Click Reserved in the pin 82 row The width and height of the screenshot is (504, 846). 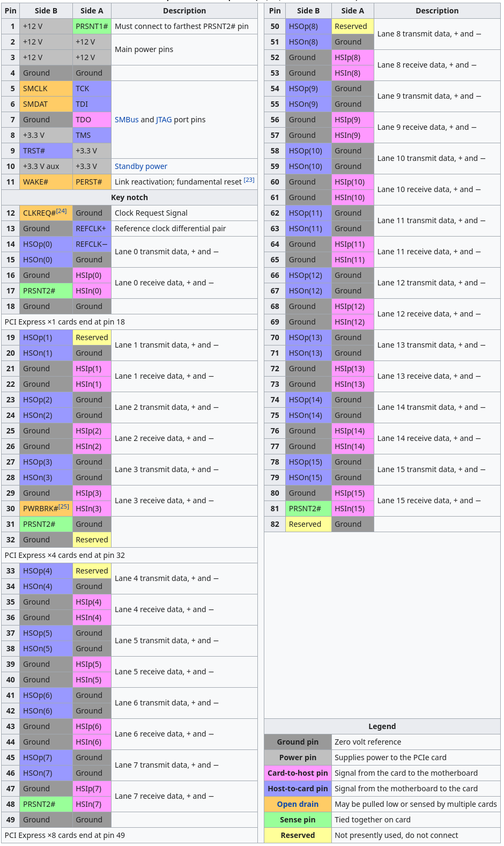pyautogui.click(x=308, y=524)
